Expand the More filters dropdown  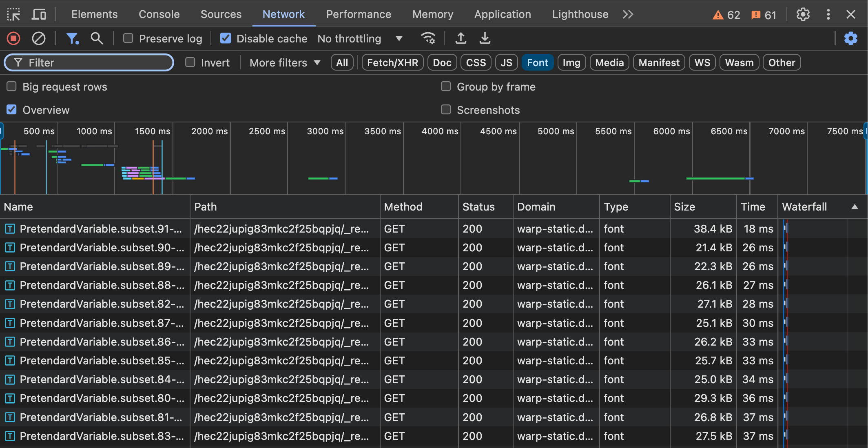[x=285, y=63]
